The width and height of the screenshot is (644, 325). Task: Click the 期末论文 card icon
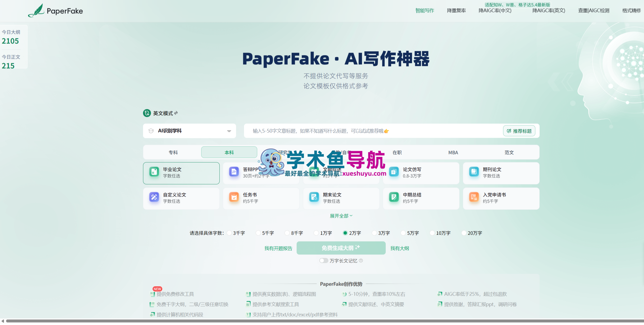[x=314, y=197]
